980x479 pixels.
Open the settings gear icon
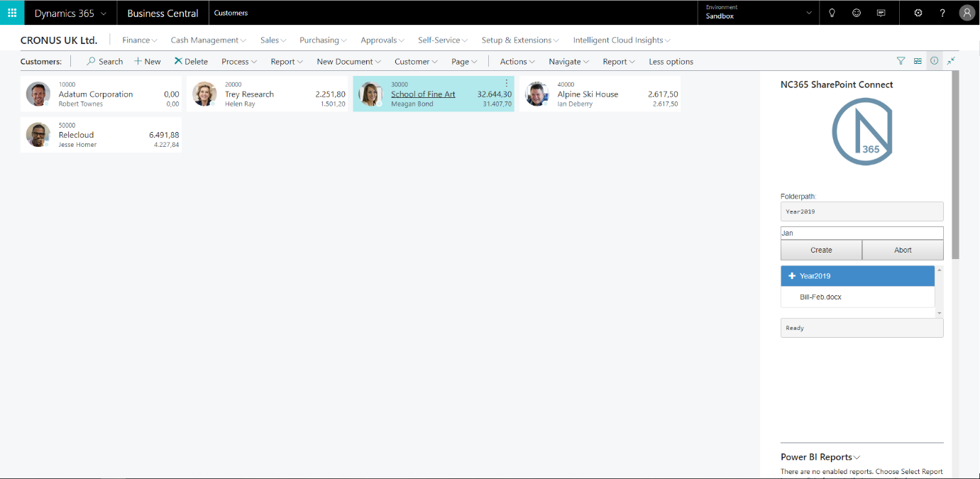[x=918, y=13]
